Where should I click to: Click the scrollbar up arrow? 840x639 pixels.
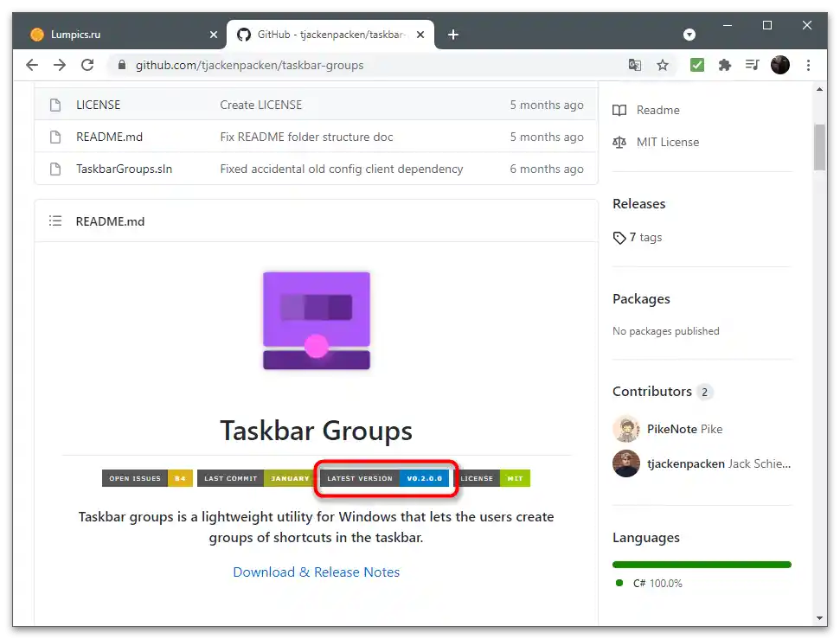click(x=819, y=89)
